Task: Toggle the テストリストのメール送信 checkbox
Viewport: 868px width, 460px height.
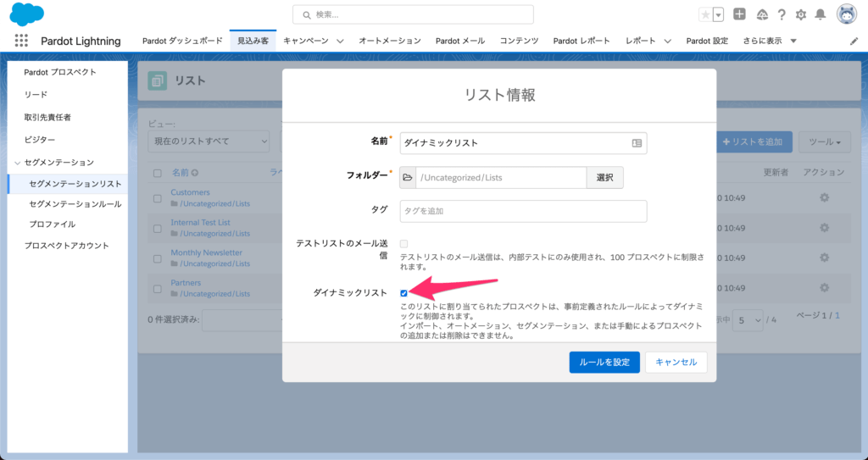Action: click(x=403, y=244)
